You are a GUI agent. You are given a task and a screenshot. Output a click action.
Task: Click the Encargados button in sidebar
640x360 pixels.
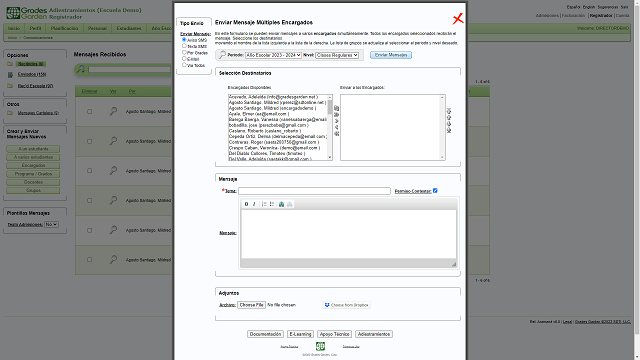pos(33,166)
